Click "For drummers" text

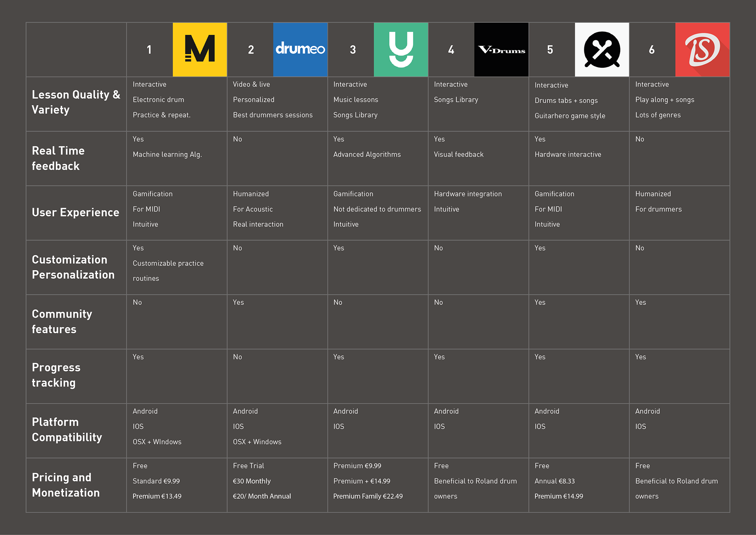(x=658, y=209)
